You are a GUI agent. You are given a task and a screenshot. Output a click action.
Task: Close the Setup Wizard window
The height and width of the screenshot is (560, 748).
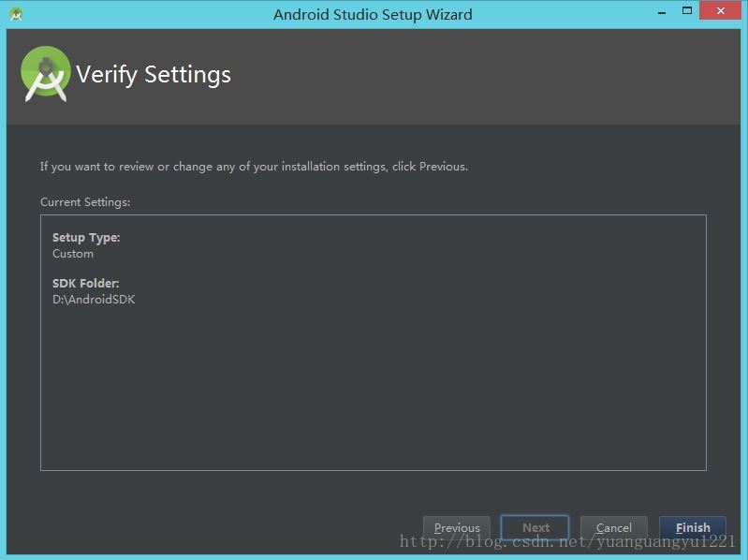[720, 10]
